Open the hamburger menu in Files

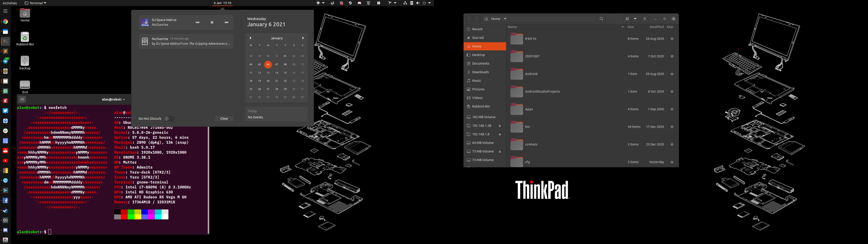[645, 19]
